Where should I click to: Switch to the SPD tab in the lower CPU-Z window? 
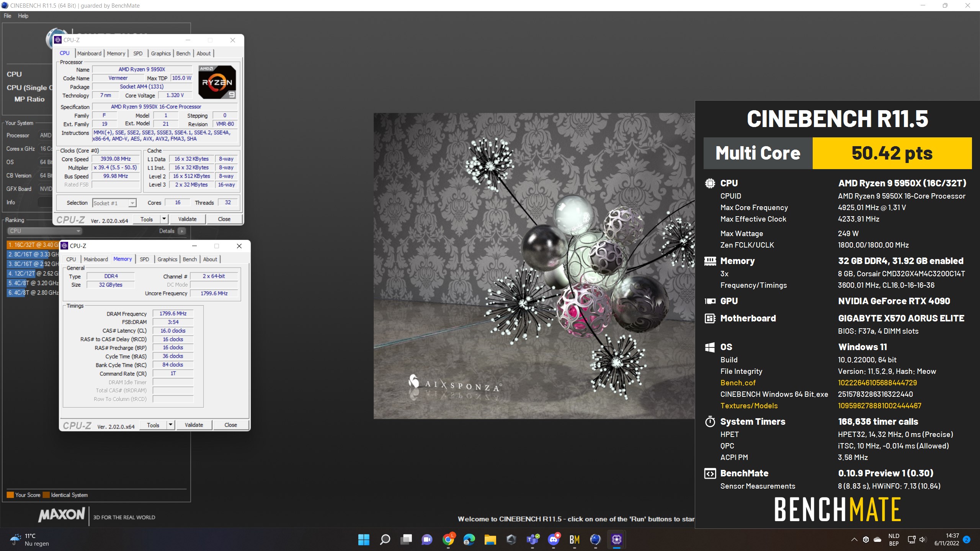coord(144,259)
